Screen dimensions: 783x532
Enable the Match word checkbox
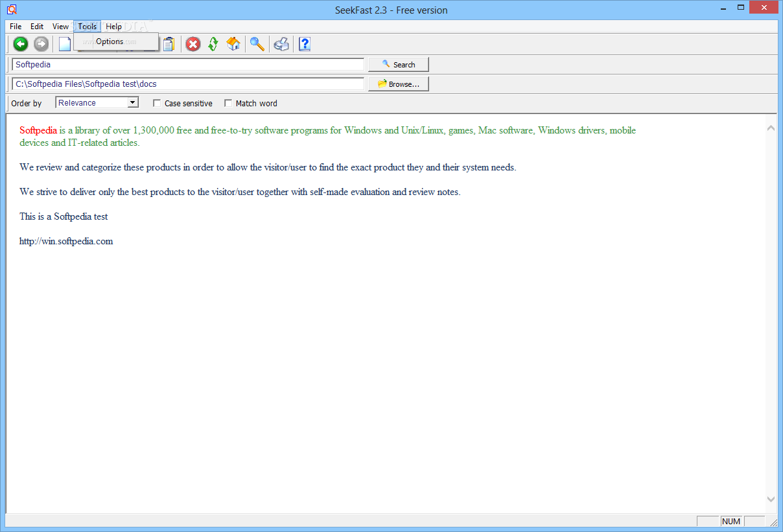click(x=228, y=103)
